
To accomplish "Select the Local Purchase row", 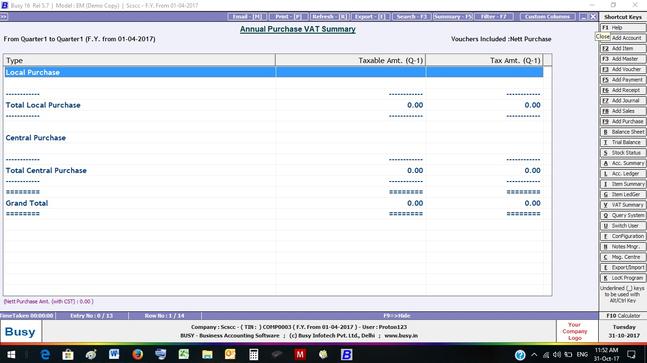I will (274, 72).
